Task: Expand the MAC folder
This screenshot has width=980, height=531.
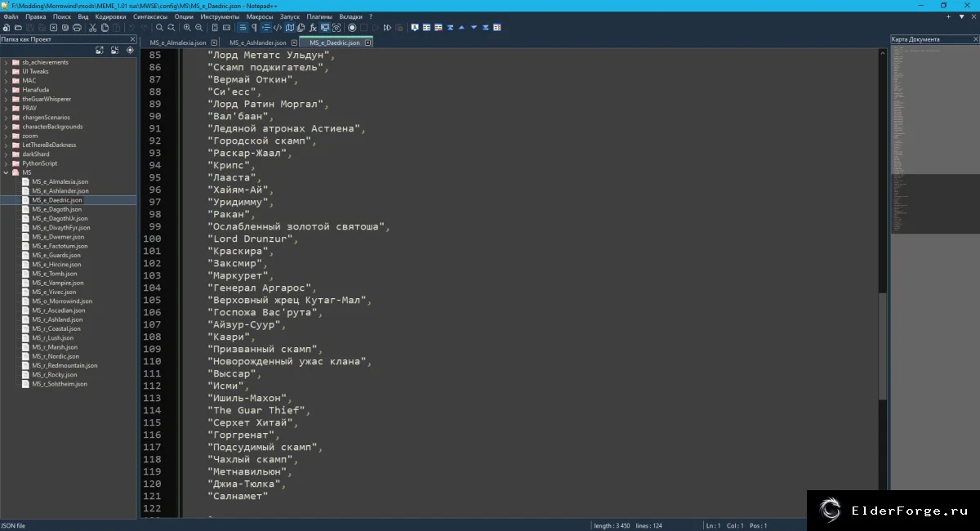Action: [x=6, y=81]
